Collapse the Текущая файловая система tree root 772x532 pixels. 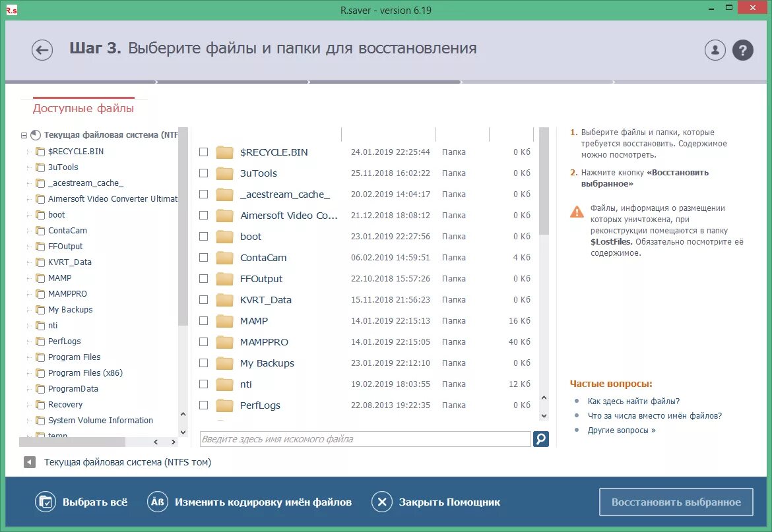(24, 135)
